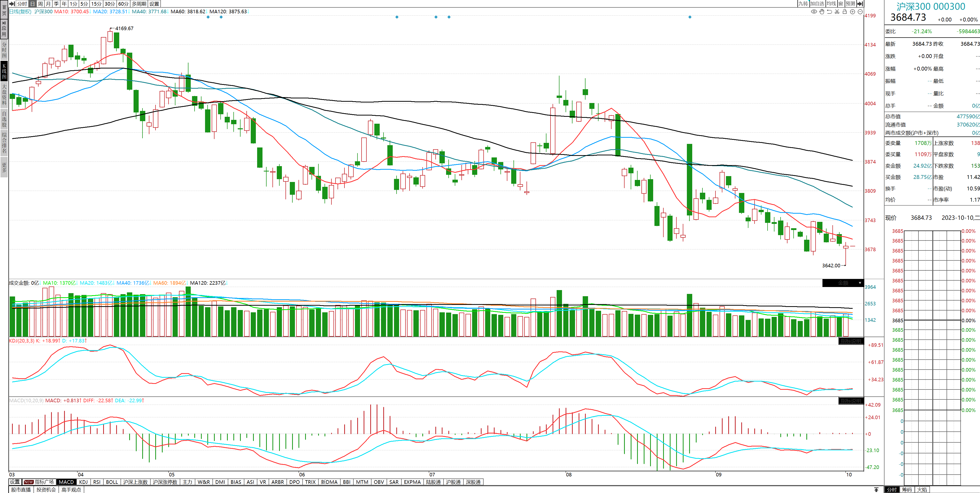Select the KDJ indicator tab

click(x=83, y=482)
